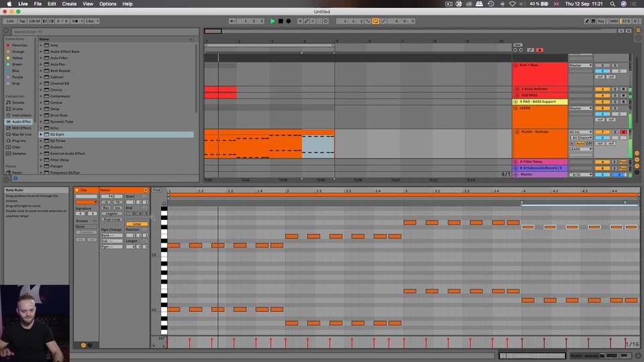Select MIDI Effects category in browser
Viewport: 644px width, 362px height.
click(21, 128)
